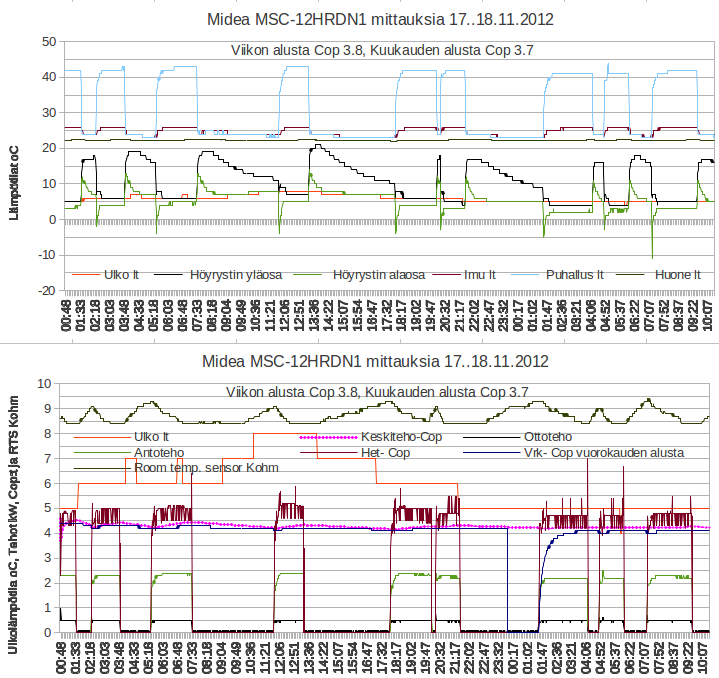
Task: Click the -10 tick label on upper chart
Action: (x=47, y=255)
